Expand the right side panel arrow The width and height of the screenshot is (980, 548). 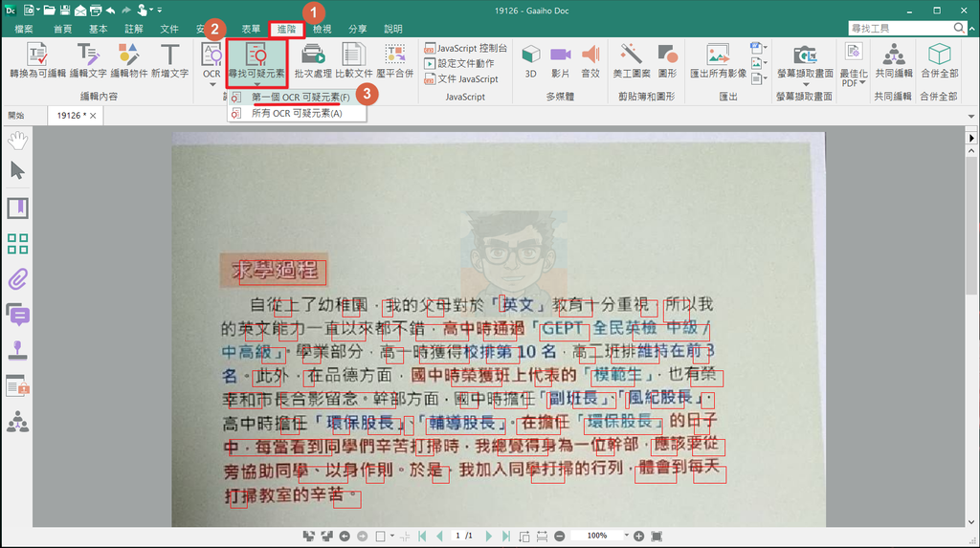[971, 138]
